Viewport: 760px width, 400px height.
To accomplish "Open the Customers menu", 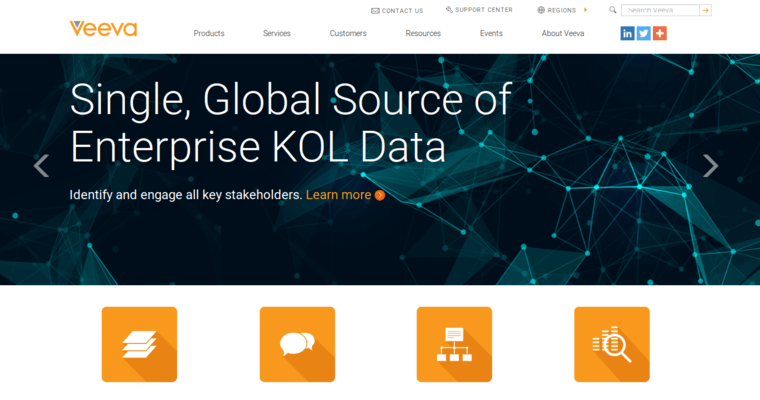I will tap(348, 33).
